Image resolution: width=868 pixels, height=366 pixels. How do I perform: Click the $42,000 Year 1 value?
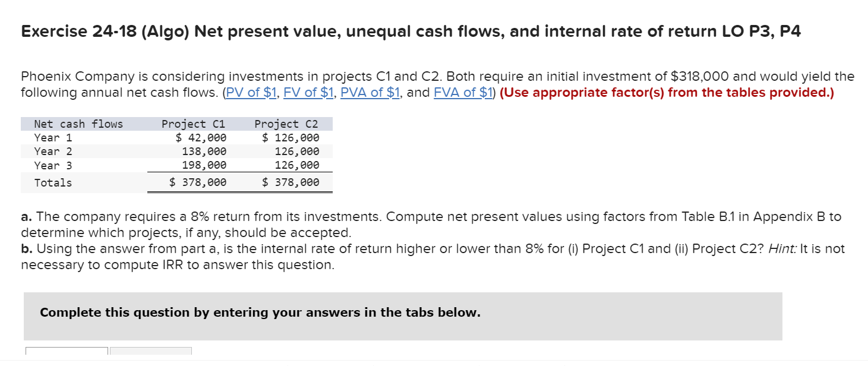201,137
